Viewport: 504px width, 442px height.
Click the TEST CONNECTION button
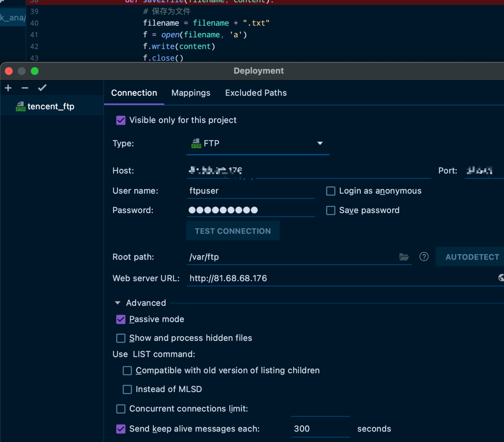point(233,231)
